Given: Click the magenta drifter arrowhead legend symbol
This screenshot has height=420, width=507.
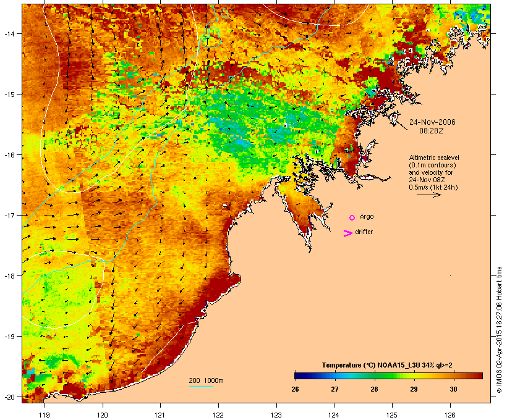Looking at the screenshot, I should coord(347,233).
